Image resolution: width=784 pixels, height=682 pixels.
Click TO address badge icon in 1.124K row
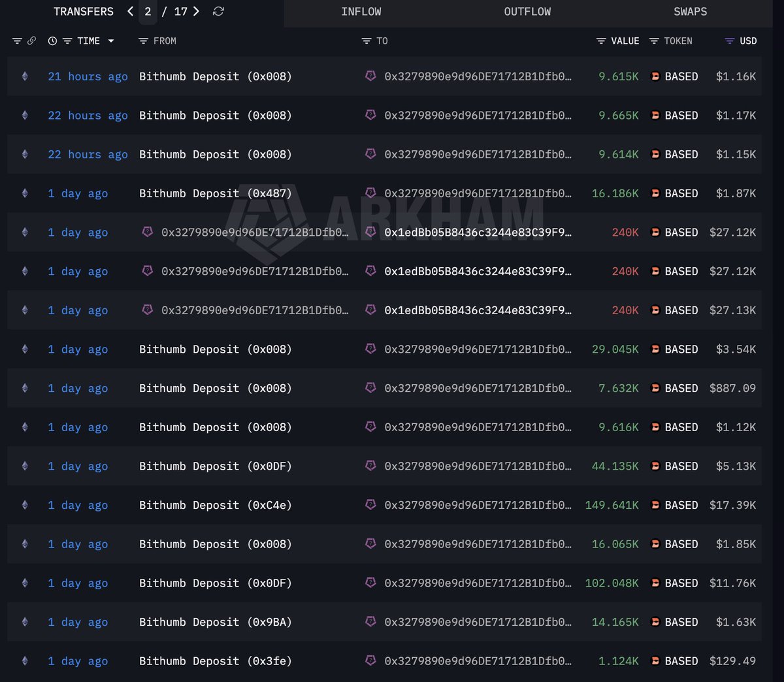point(370,660)
